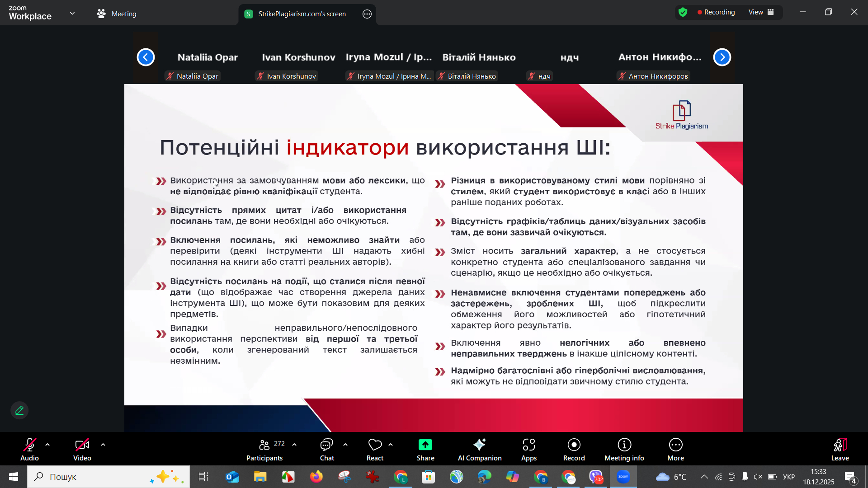Expand the zoom Workplace dropdown chevron
The width and height of the screenshot is (868, 488).
[72, 14]
